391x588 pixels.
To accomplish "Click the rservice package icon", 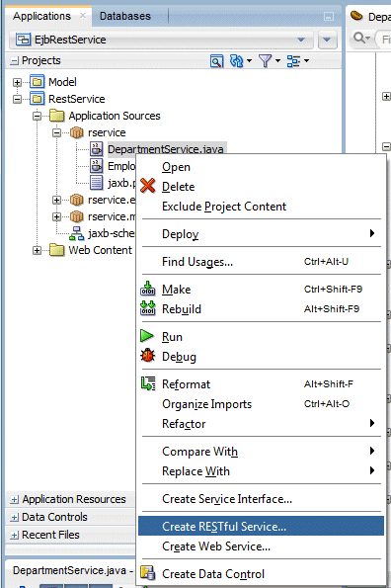I will click(77, 132).
